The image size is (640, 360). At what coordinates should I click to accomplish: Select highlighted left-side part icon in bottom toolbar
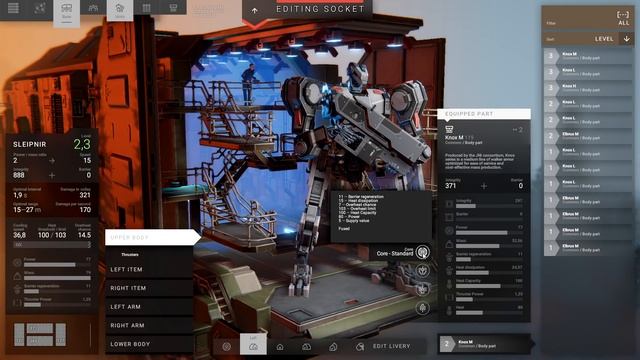(x=253, y=344)
